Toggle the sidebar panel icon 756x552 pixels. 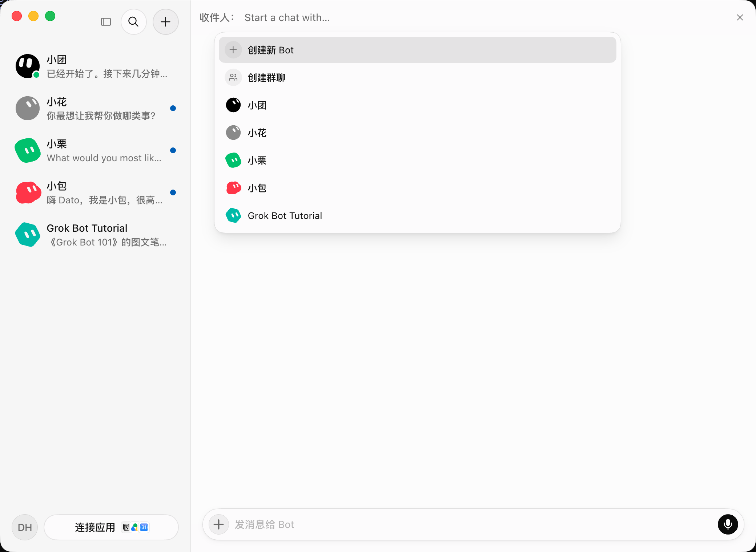point(106,22)
